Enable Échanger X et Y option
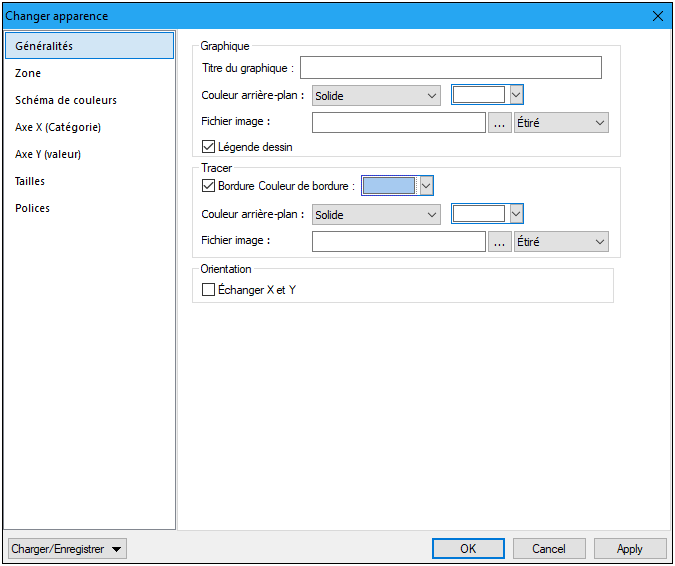Viewport: 675px width, 566px height. (x=209, y=290)
